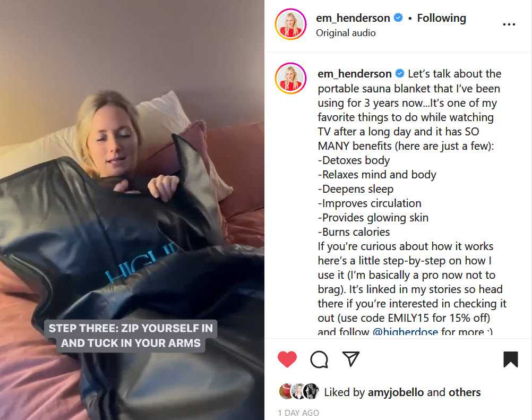
Task: Click the Step Three caption overlay
Action: (131, 336)
